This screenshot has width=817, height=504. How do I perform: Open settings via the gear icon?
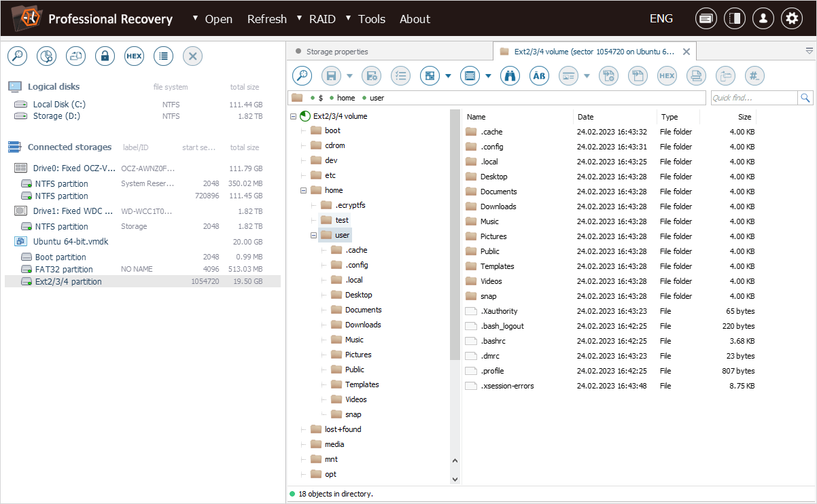(791, 19)
